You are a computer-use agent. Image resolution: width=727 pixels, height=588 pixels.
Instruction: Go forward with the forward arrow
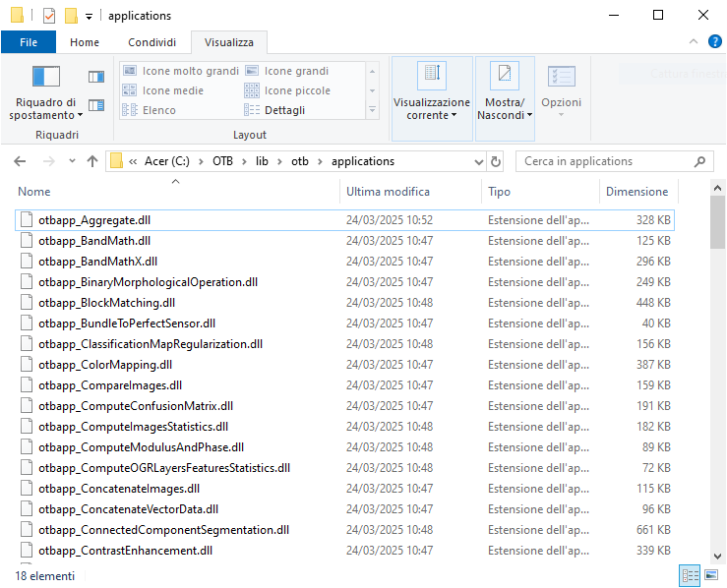tap(48, 161)
